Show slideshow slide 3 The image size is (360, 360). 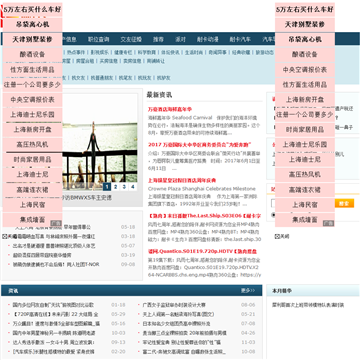click(124, 187)
